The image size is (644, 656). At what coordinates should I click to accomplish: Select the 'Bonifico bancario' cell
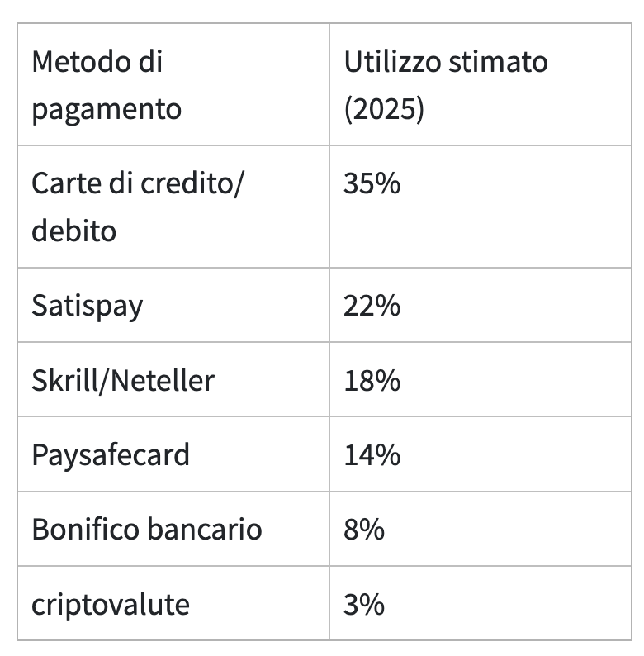[173, 529]
